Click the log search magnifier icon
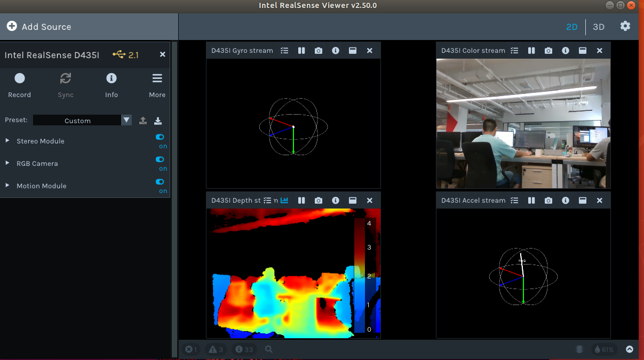Image resolution: width=644 pixels, height=360 pixels. click(x=269, y=349)
